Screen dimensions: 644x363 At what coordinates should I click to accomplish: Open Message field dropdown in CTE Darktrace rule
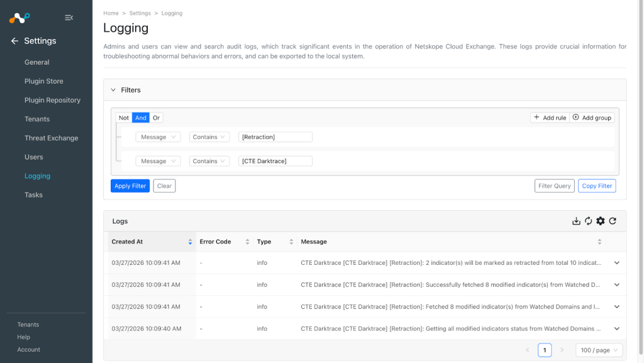tap(158, 162)
